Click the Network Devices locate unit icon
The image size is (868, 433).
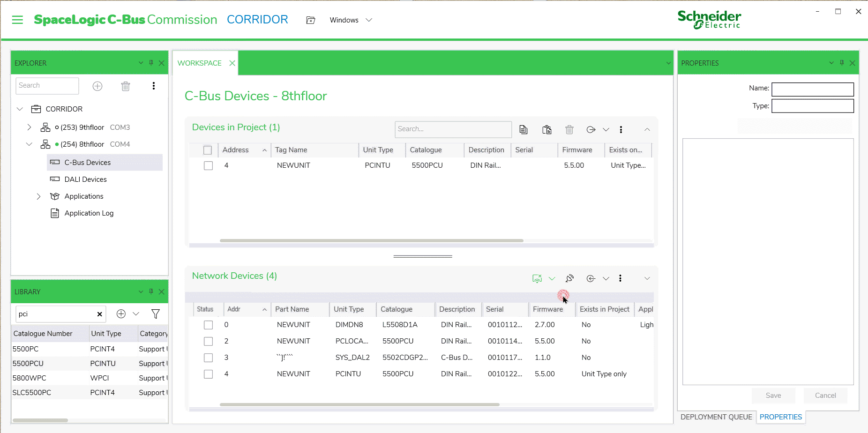click(x=569, y=278)
